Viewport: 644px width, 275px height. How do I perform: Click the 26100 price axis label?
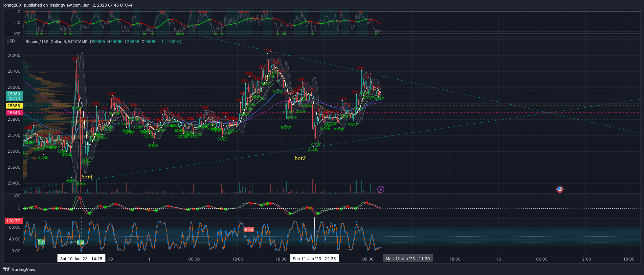[14, 71]
